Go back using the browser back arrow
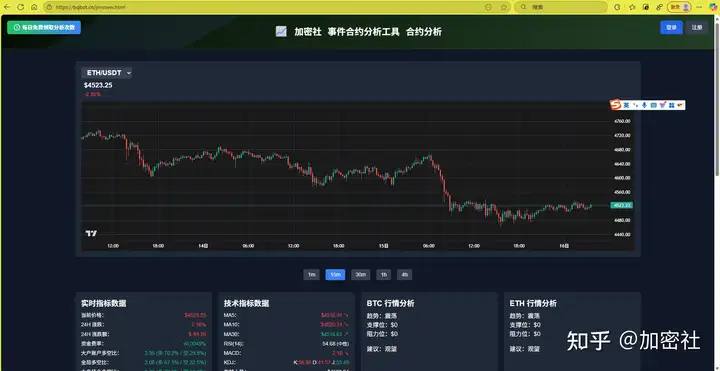Image resolution: width=720 pixels, height=371 pixels. coord(7,7)
